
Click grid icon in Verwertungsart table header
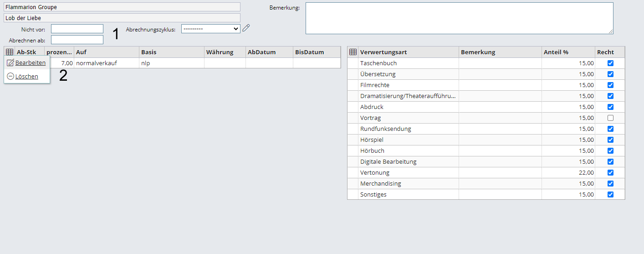tap(353, 52)
